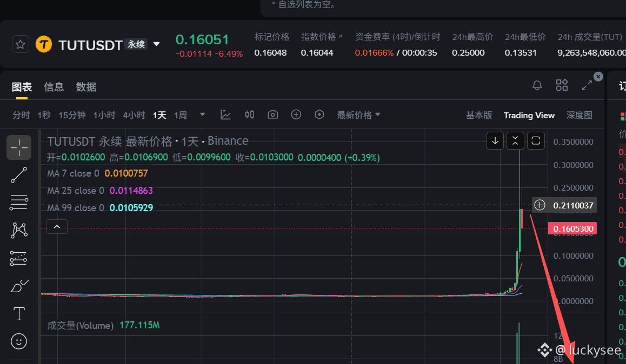Click the 24h最高价 value 0.25000
This screenshot has height=364, width=626.
468,52
